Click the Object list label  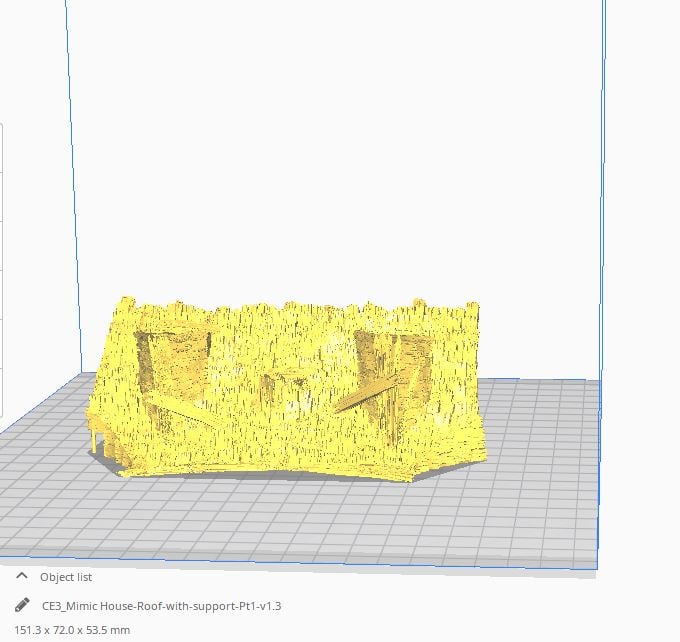tap(66, 577)
